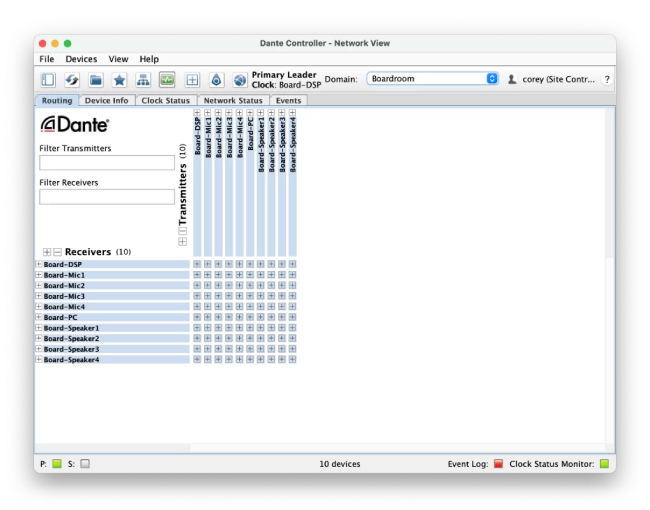
Task: Click the star Filter pane icon
Action: tap(119, 79)
